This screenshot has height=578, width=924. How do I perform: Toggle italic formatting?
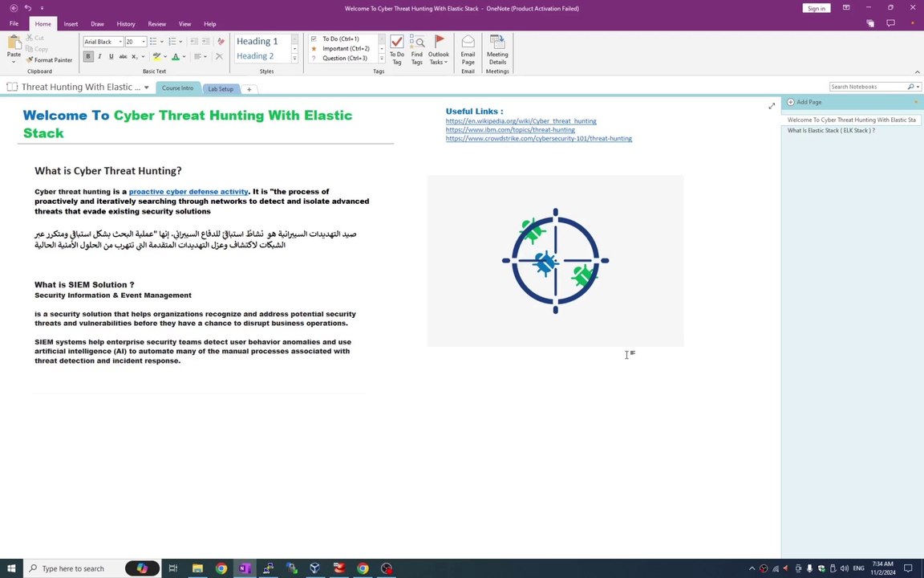click(x=99, y=57)
